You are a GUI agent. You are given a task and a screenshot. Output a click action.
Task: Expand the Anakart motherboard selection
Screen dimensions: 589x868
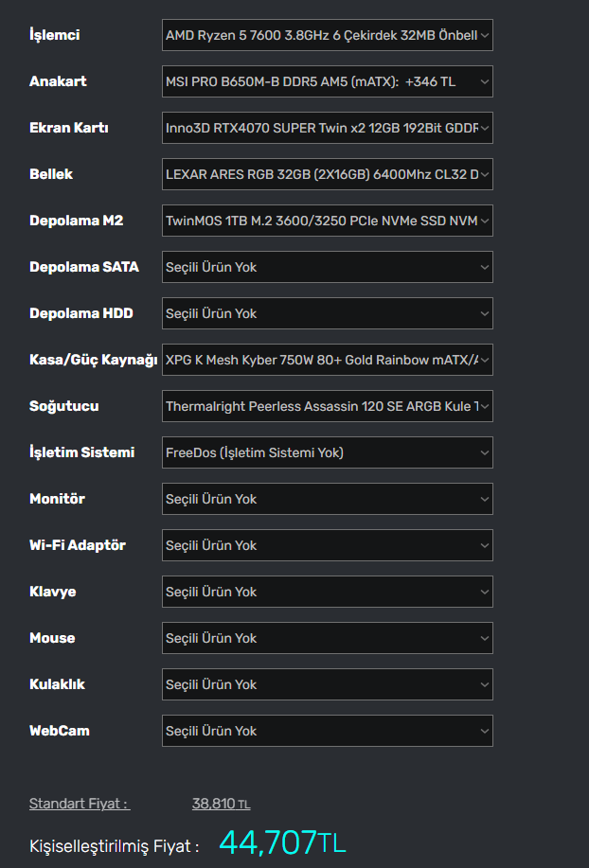click(327, 81)
